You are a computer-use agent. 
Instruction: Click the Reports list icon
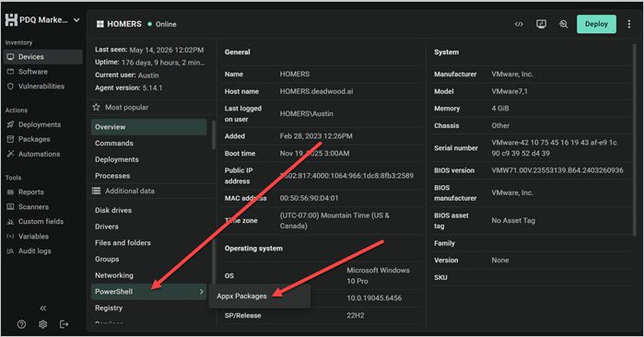pos(10,192)
